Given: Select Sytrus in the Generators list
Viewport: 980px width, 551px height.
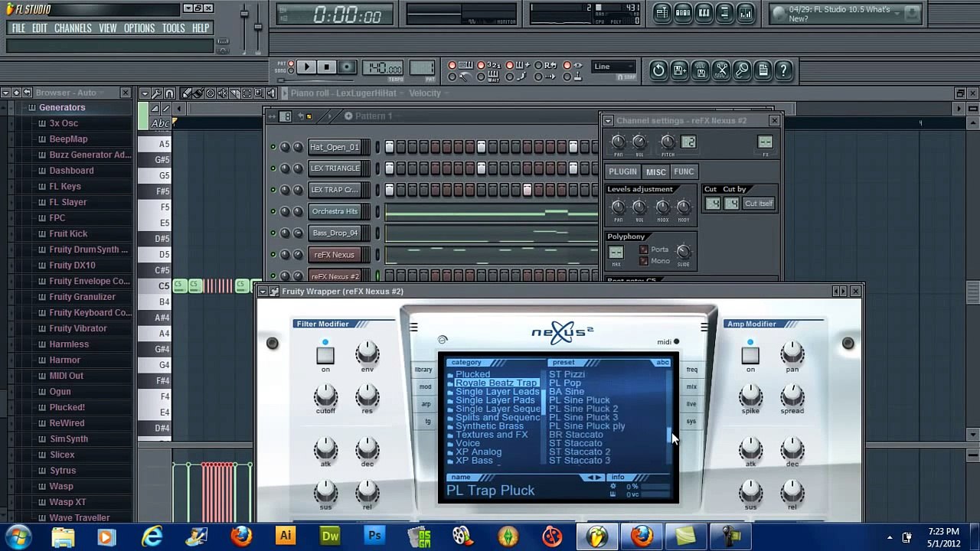Looking at the screenshot, I should tap(63, 471).
